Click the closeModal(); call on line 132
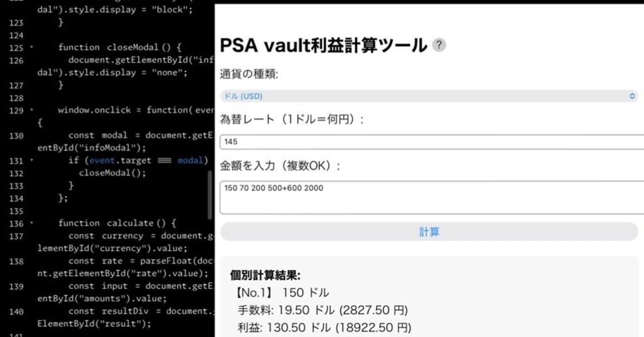The height and width of the screenshot is (337, 644). pos(112,173)
